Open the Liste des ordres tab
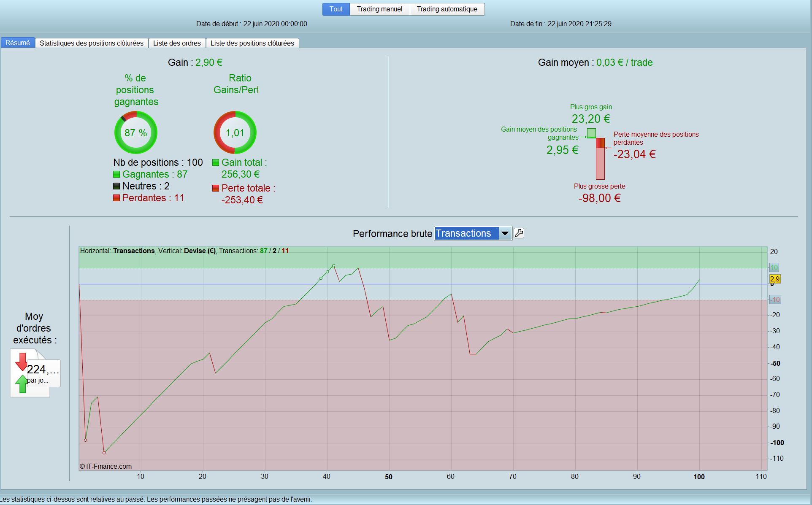This screenshot has height=505, width=812. click(177, 43)
